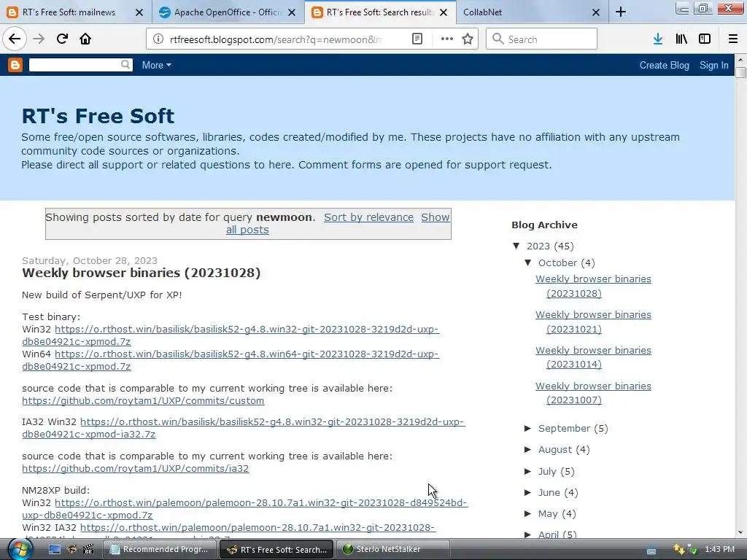
Task: Open Recommended Progr... taskbar window
Action: point(161,549)
